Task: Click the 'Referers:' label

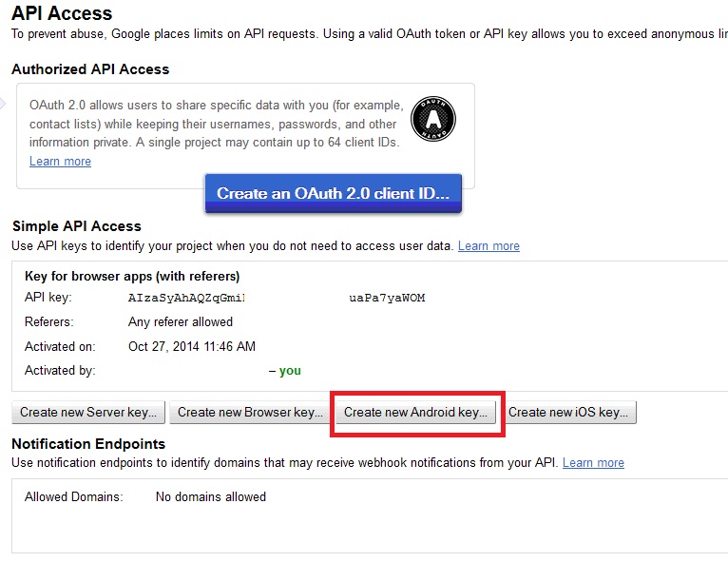Action: tap(49, 321)
